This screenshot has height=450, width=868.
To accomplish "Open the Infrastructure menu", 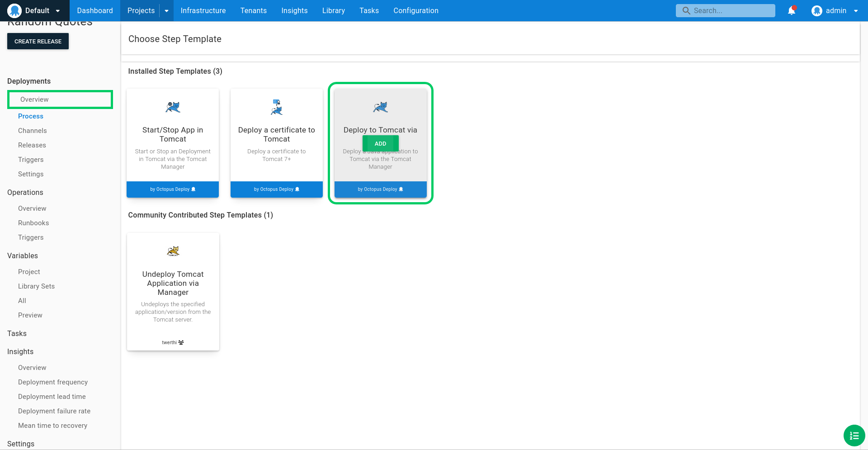I will 203,10.
